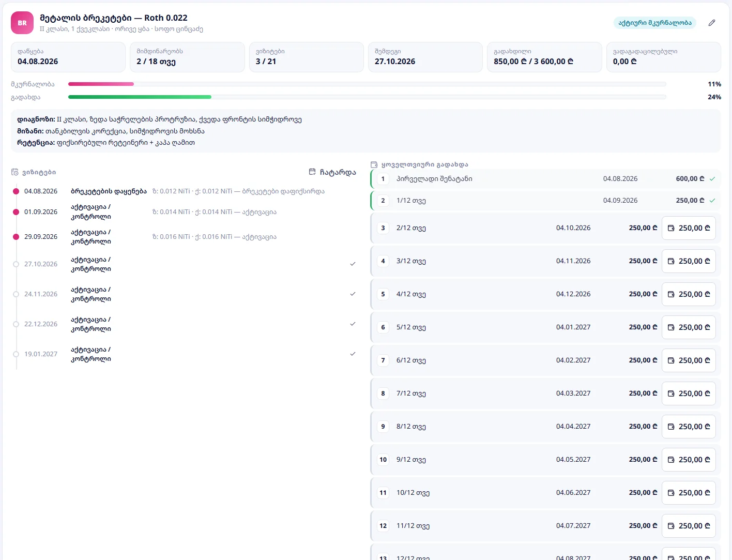Click the calendar icon beside ვიზიტები heading
Viewport: 732px width, 560px height.
coord(15,172)
